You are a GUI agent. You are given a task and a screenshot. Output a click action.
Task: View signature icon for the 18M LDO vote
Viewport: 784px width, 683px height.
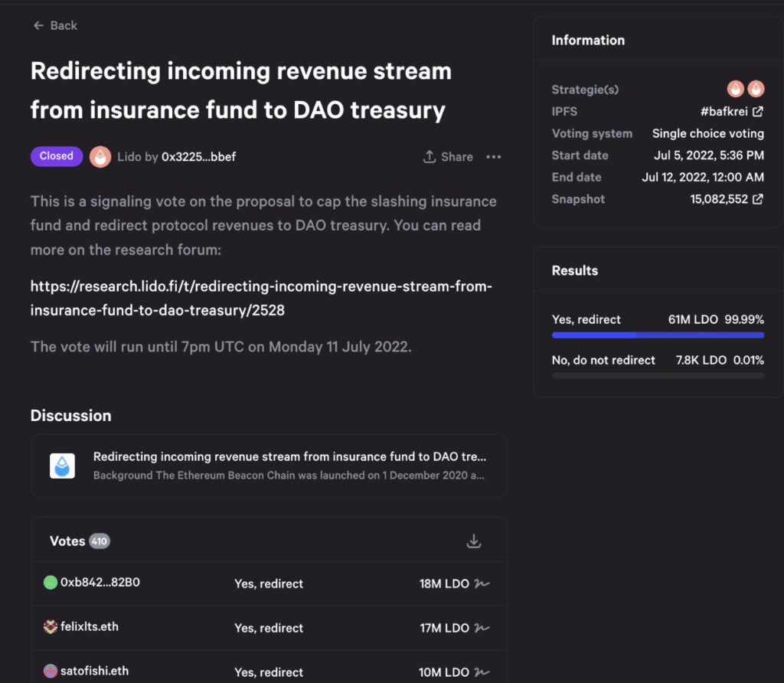[482, 583]
